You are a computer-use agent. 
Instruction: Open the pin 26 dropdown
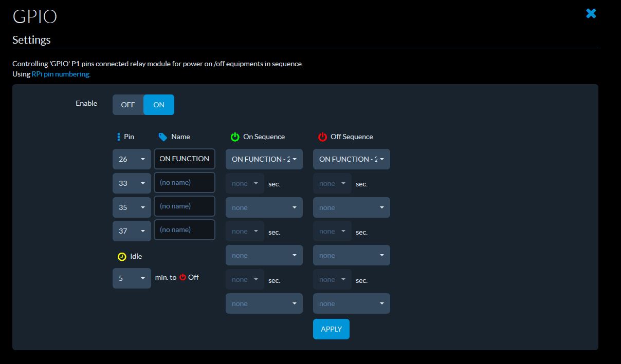(132, 159)
